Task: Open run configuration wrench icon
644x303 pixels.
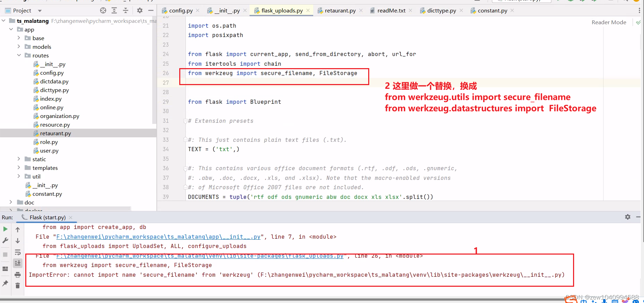Action: (x=5, y=240)
